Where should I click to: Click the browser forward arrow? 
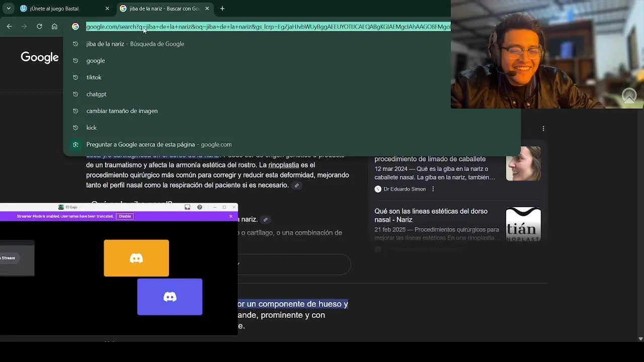(x=24, y=27)
